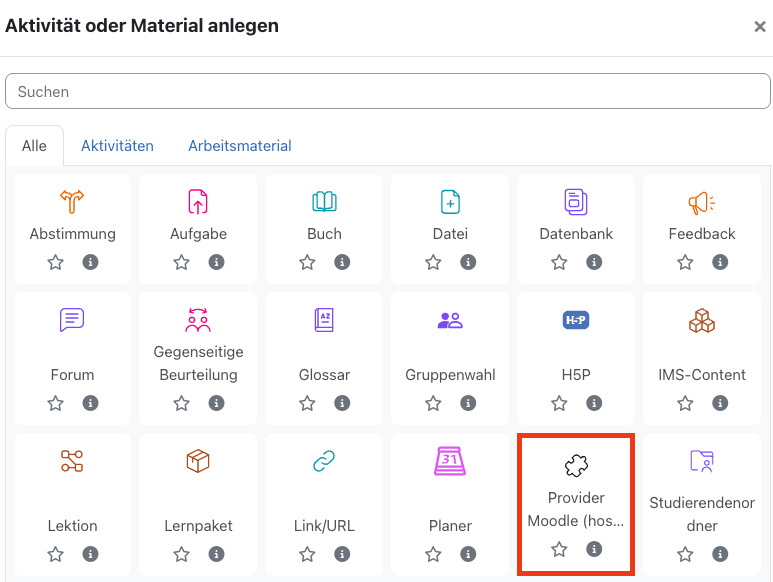The image size is (773, 582).
Task: Select the Gegenseitige Beurteilung label
Action: [x=198, y=363]
